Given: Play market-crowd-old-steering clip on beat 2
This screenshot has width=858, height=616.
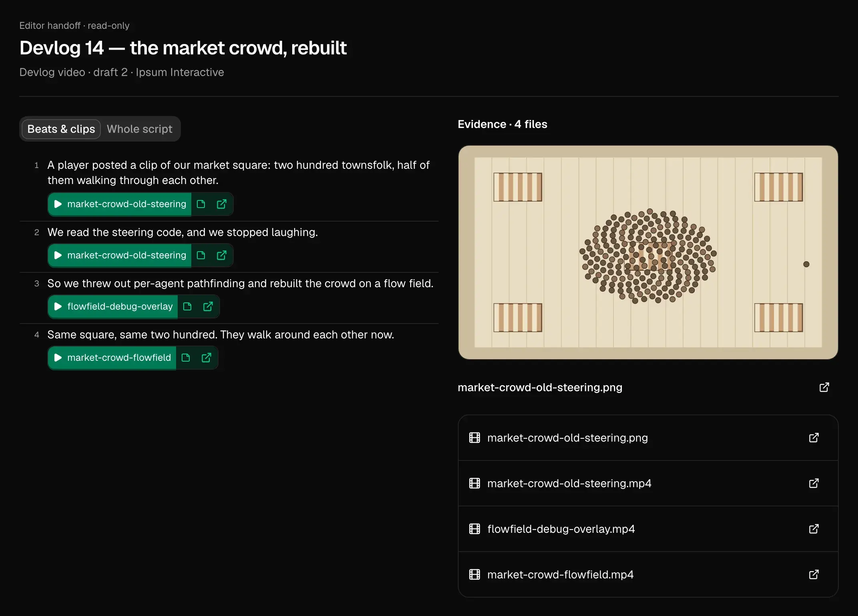Looking at the screenshot, I should pyautogui.click(x=120, y=255).
